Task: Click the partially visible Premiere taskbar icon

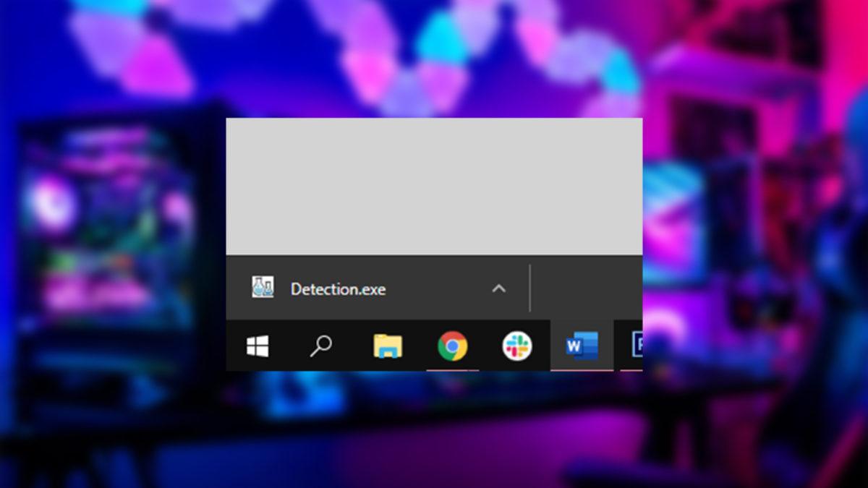Action: coord(634,346)
